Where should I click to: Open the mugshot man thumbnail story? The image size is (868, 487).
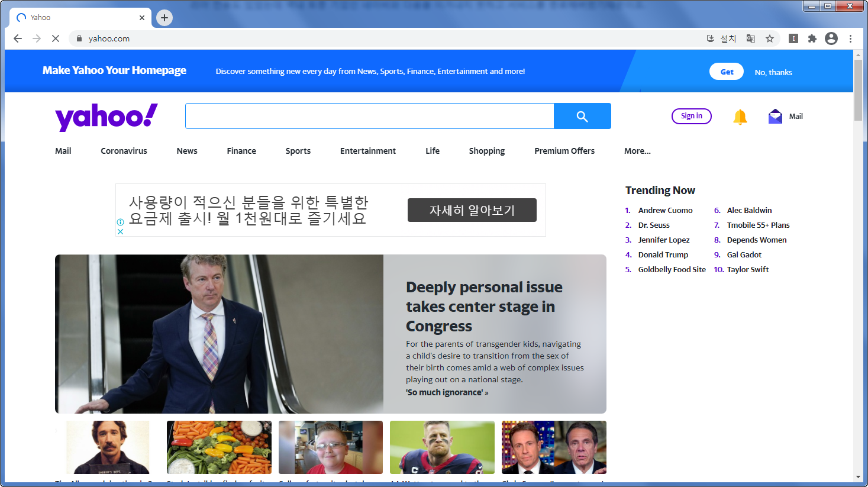point(108,447)
